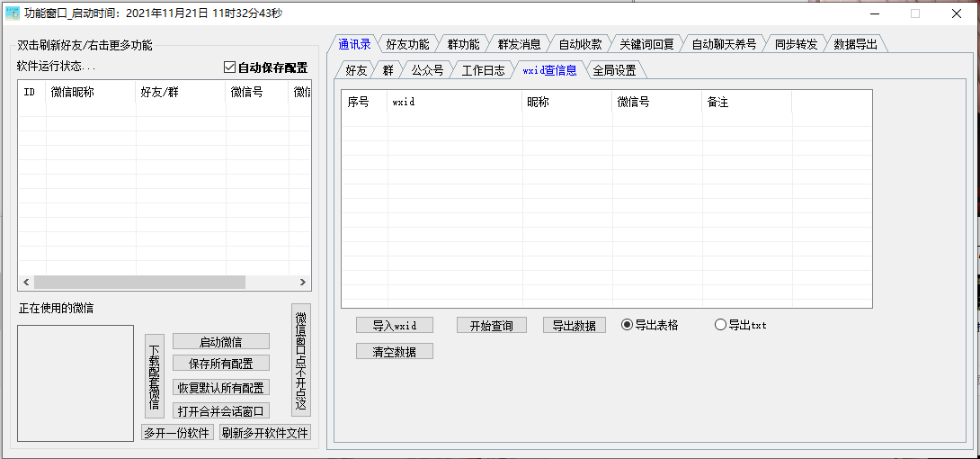Image resolution: width=980 pixels, height=459 pixels.
Task: Click the 微信昵称 column header
Action: tap(91, 93)
